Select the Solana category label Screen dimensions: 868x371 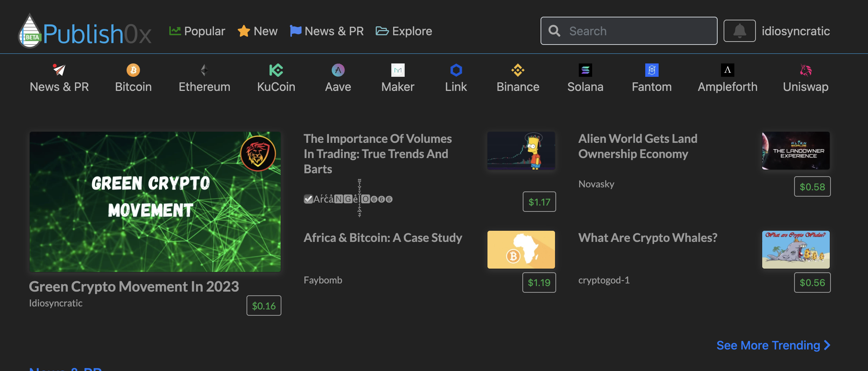pos(585,87)
